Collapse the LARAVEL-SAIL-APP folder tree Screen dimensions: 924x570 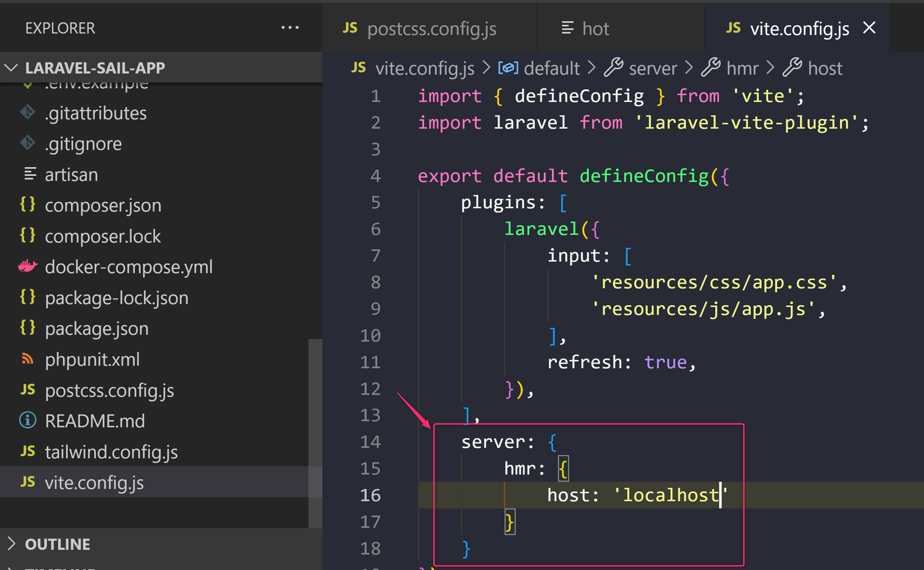[x=11, y=67]
